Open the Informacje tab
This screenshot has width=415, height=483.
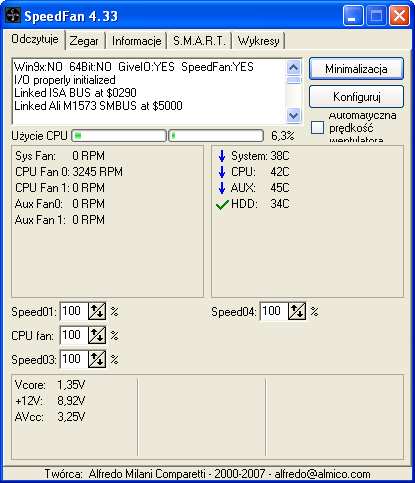(136, 41)
